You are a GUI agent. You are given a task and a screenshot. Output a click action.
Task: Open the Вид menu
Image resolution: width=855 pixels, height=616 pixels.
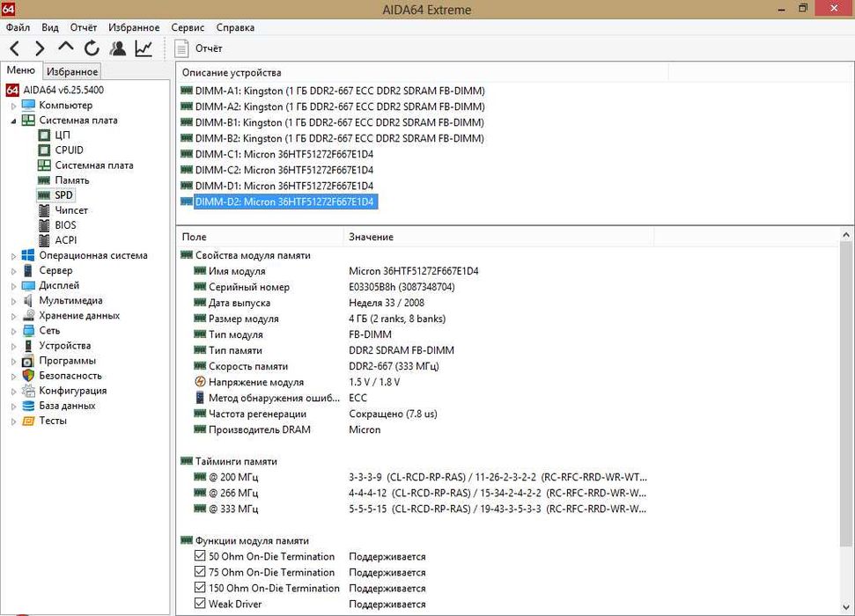coord(49,27)
